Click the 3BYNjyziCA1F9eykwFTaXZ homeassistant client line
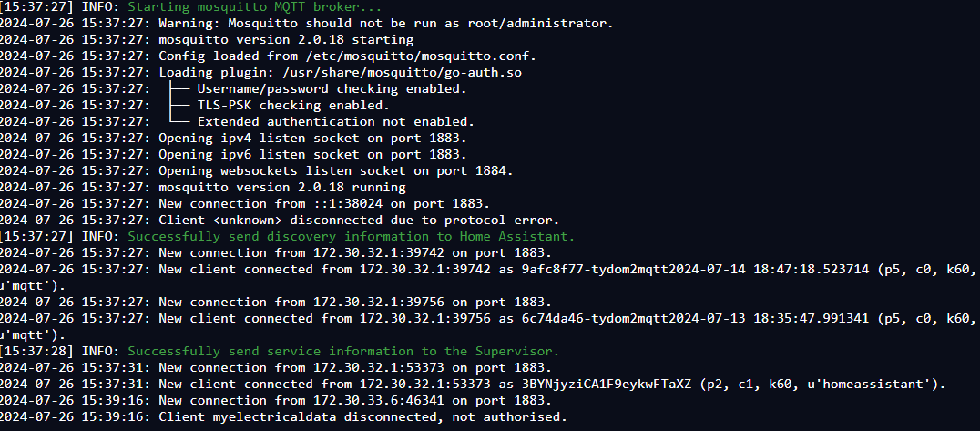Image resolution: width=980 pixels, height=431 pixels. [473, 384]
